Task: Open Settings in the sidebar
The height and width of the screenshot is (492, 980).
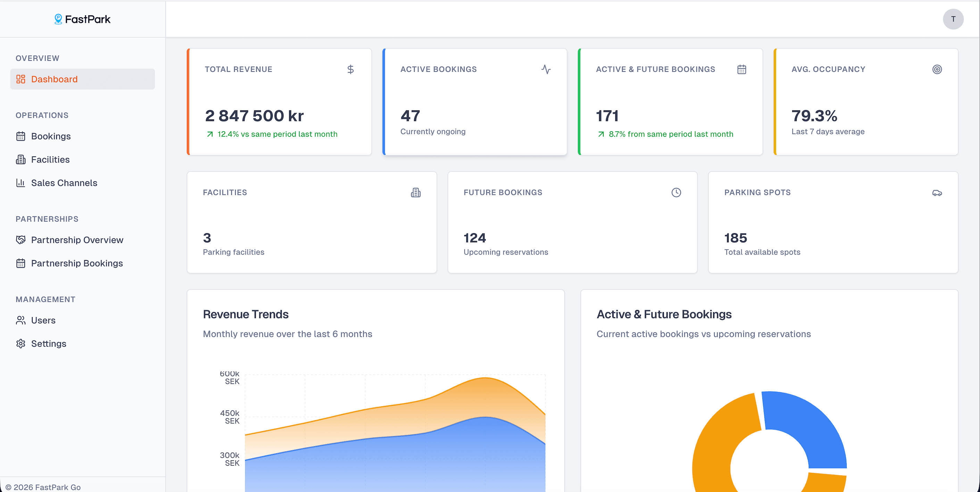Action: click(x=48, y=343)
